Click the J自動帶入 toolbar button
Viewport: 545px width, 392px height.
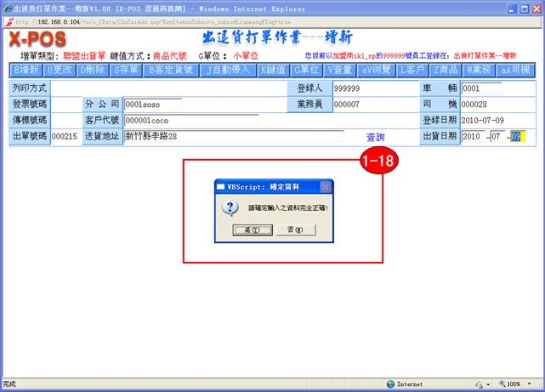(227, 70)
